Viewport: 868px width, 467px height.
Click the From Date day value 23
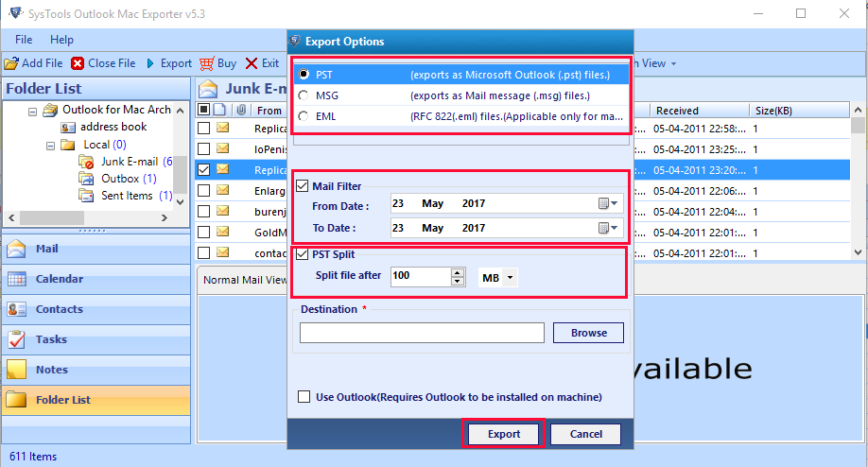tap(398, 203)
